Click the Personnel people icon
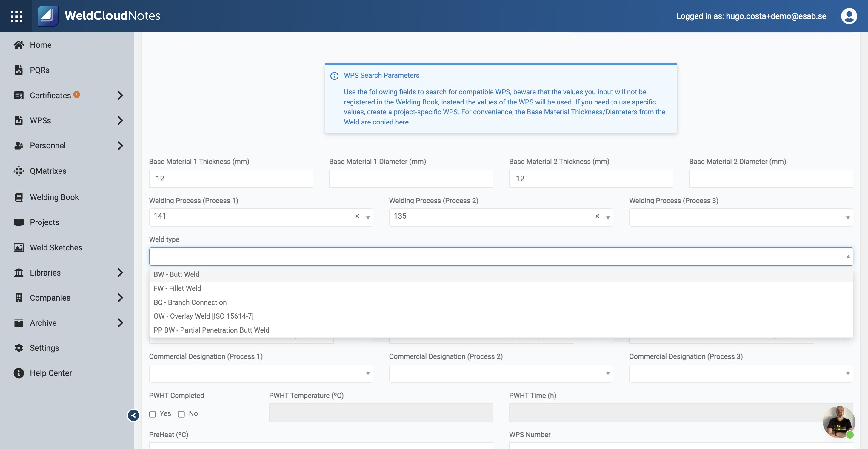 click(x=19, y=146)
